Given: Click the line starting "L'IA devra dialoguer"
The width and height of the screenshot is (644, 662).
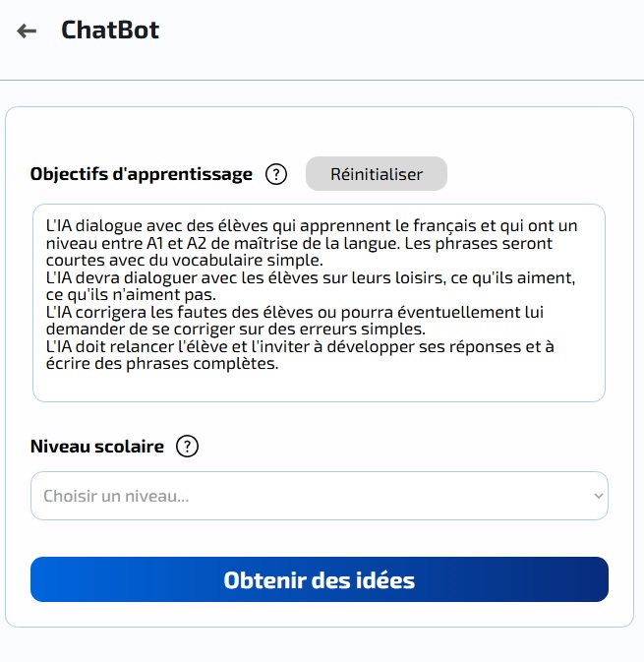Looking at the screenshot, I should pyautogui.click(x=310, y=277).
